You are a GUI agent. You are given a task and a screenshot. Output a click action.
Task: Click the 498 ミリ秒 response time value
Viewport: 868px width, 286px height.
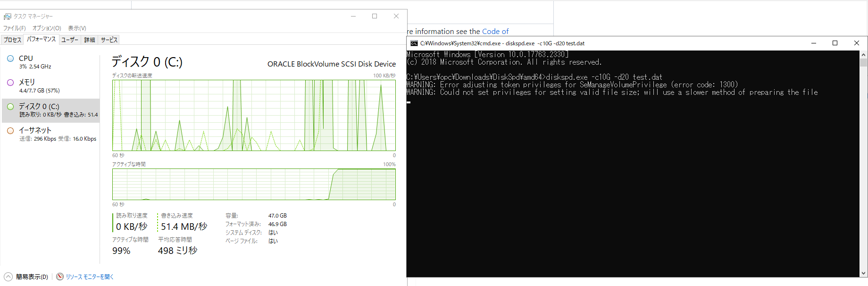pyautogui.click(x=177, y=251)
